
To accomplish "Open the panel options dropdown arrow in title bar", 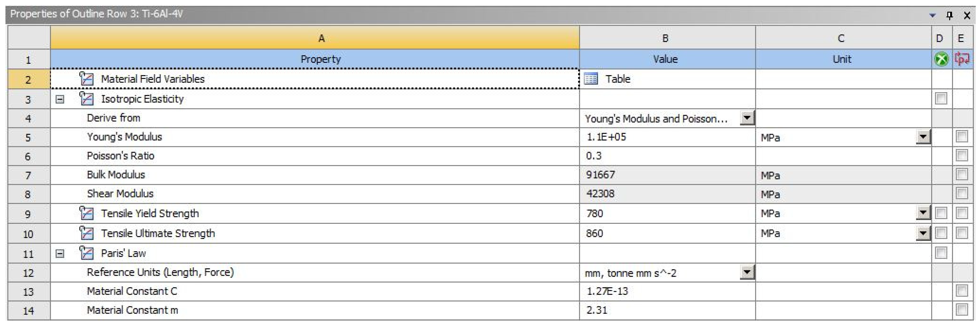I will click(932, 16).
